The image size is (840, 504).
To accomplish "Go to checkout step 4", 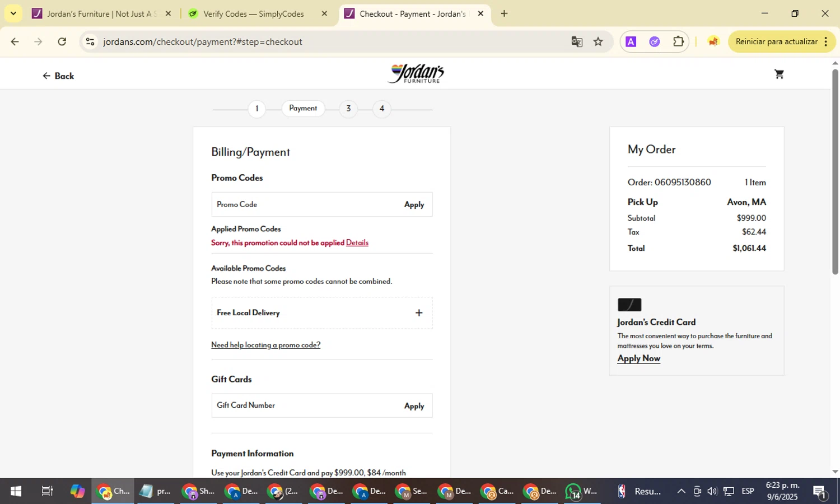I will [382, 108].
